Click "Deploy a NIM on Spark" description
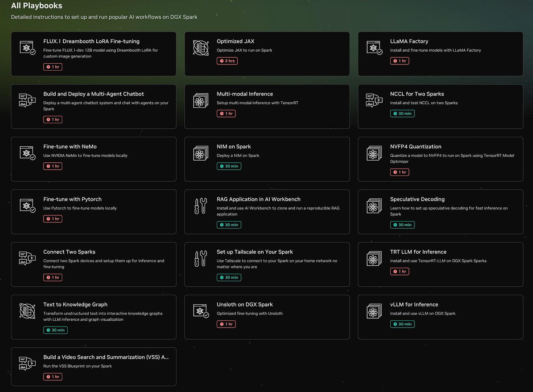Viewport: 533px width, 392px height. (238, 155)
